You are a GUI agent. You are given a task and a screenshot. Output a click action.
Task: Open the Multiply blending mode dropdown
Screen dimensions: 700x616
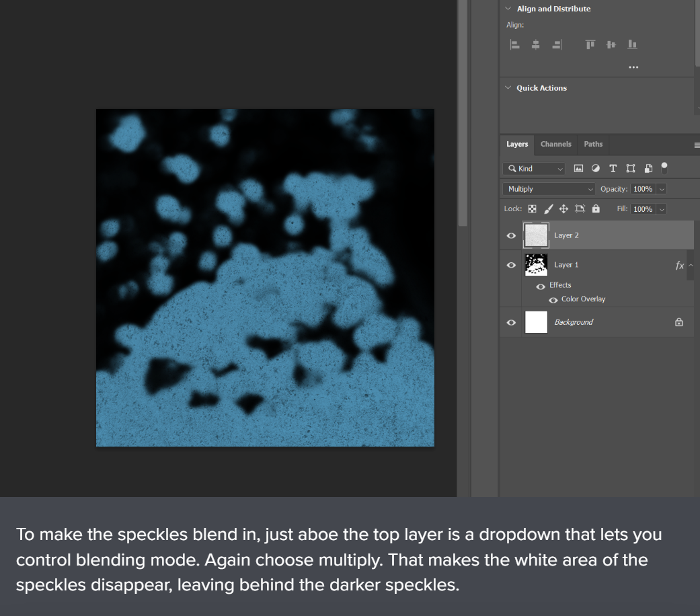(x=549, y=189)
